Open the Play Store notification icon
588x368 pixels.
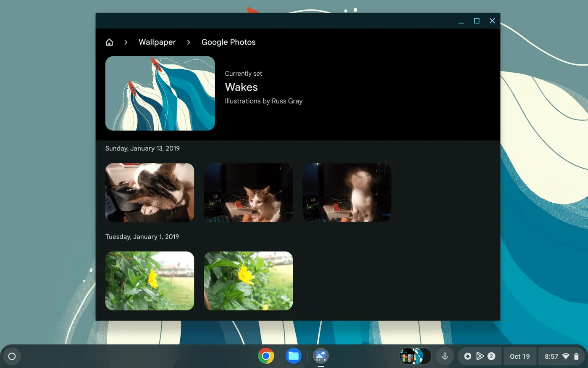[480, 356]
